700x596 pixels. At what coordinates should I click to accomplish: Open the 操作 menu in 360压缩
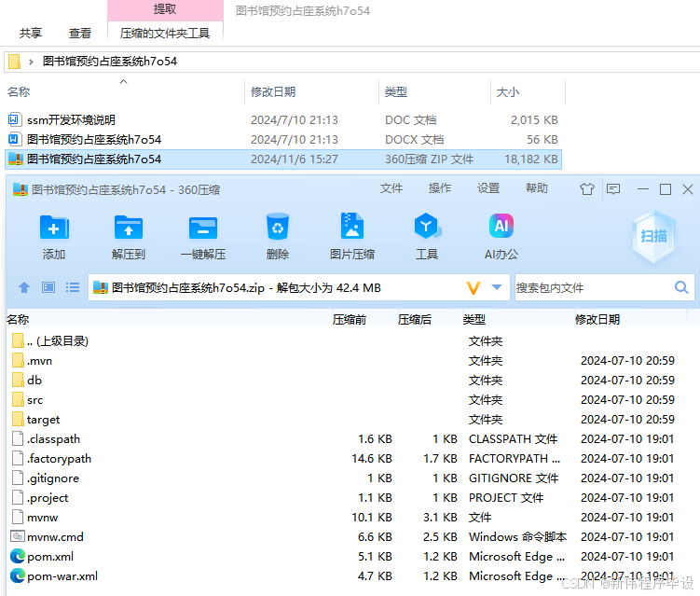tap(440, 188)
